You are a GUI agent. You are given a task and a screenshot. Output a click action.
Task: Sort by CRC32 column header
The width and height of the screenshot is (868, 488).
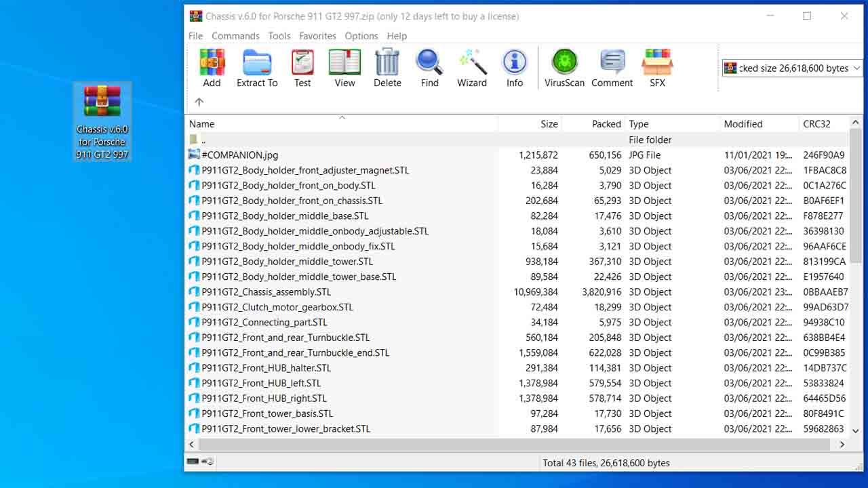click(x=824, y=124)
